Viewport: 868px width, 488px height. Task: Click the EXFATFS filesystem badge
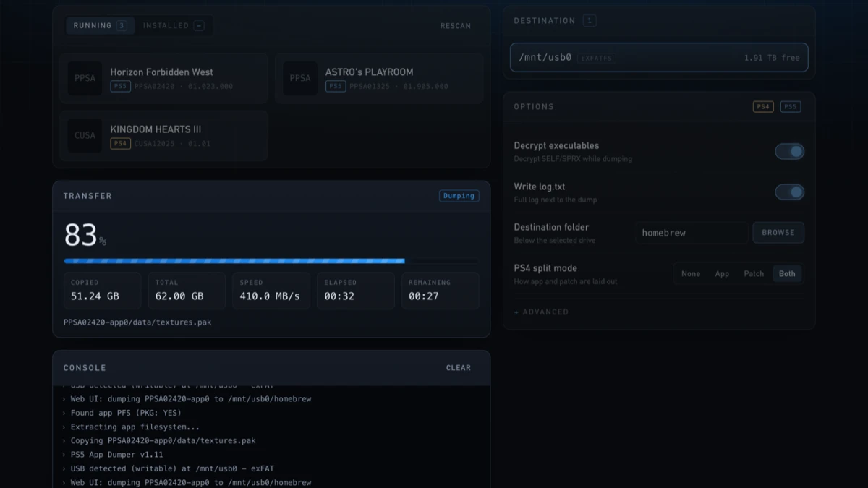[x=596, y=58]
